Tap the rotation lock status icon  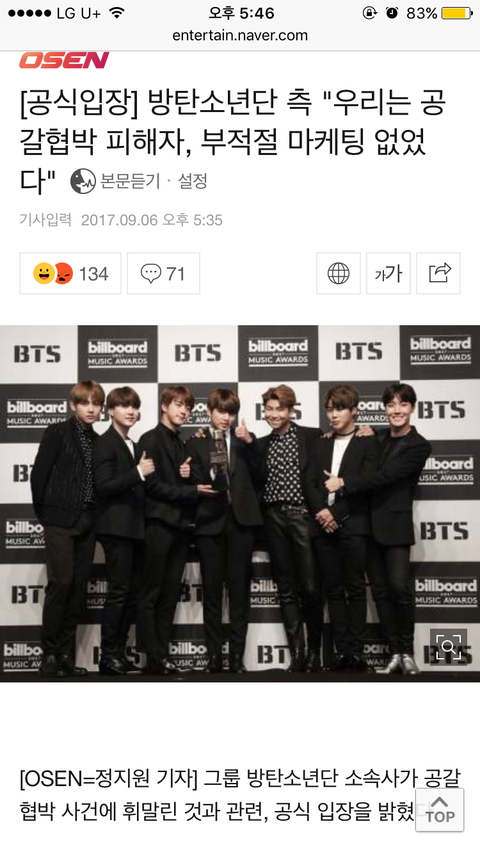(x=370, y=13)
